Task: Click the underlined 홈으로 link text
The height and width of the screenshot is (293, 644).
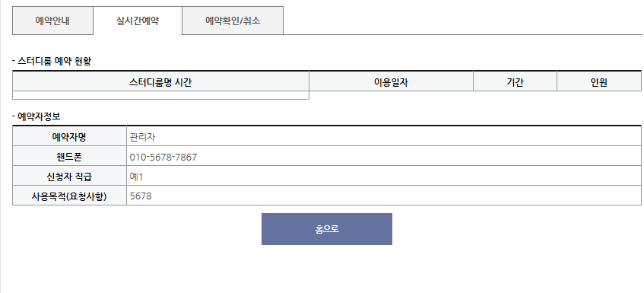Action: coord(326,229)
